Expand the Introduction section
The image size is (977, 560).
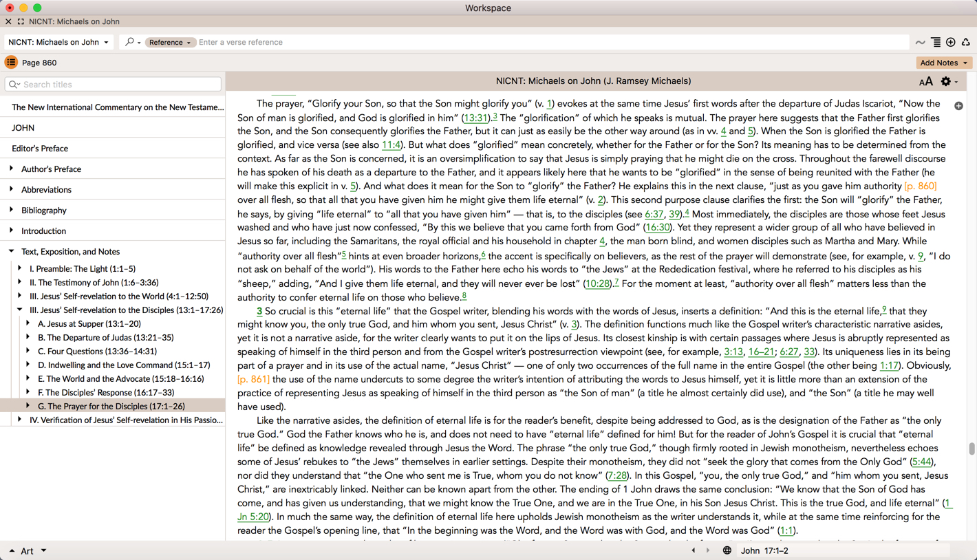coord(12,230)
